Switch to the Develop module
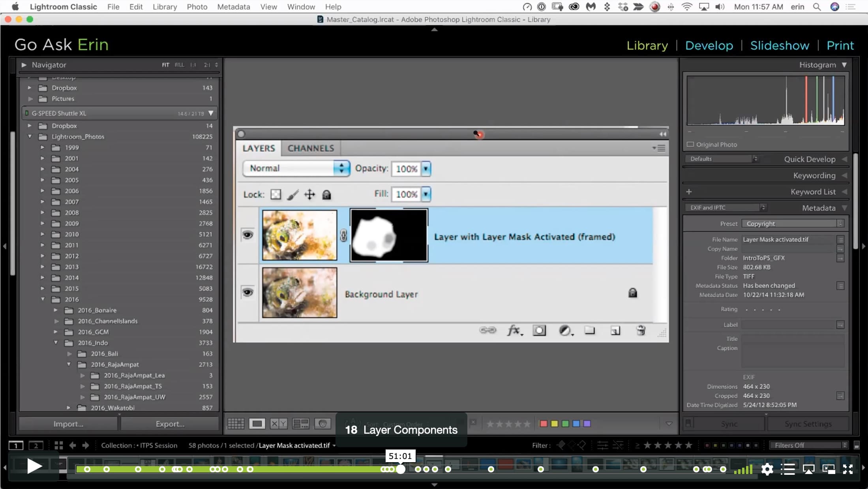This screenshot has width=868, height=489. [x=709, y=45]
